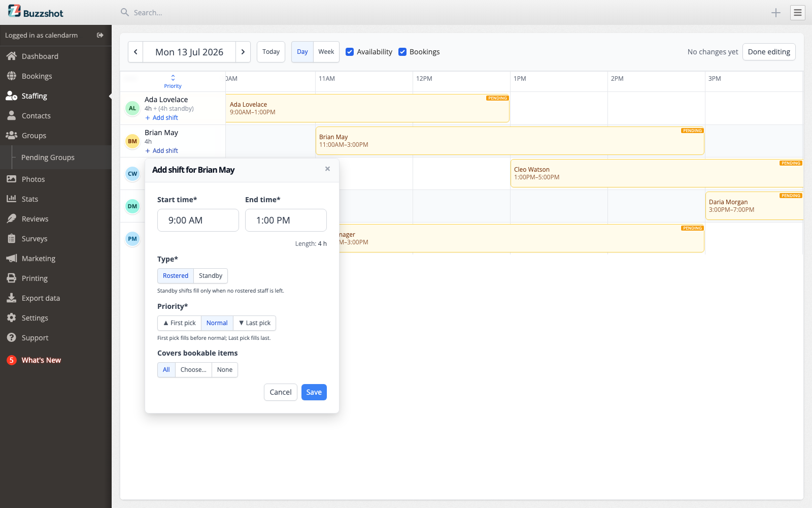Go to next day with right chevron
812x508 pixels.
243,52
